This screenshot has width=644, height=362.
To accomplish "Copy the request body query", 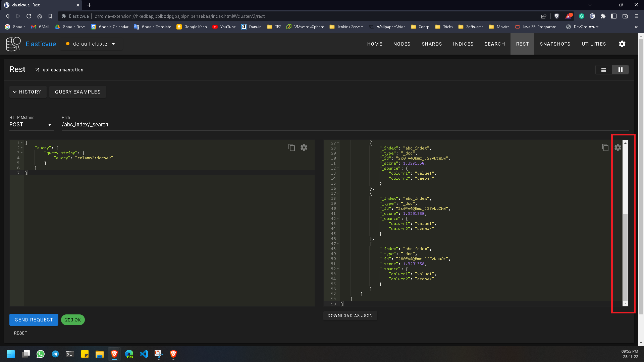I will tap(291, 147).
